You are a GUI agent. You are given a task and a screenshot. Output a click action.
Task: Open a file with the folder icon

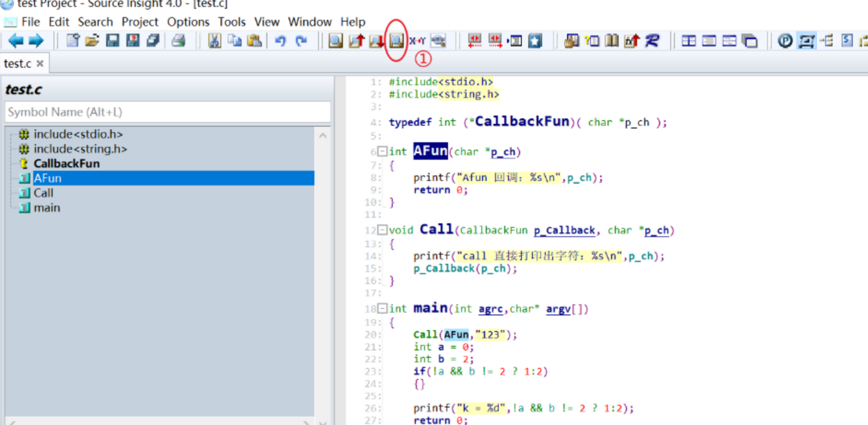tap(92, 41)
